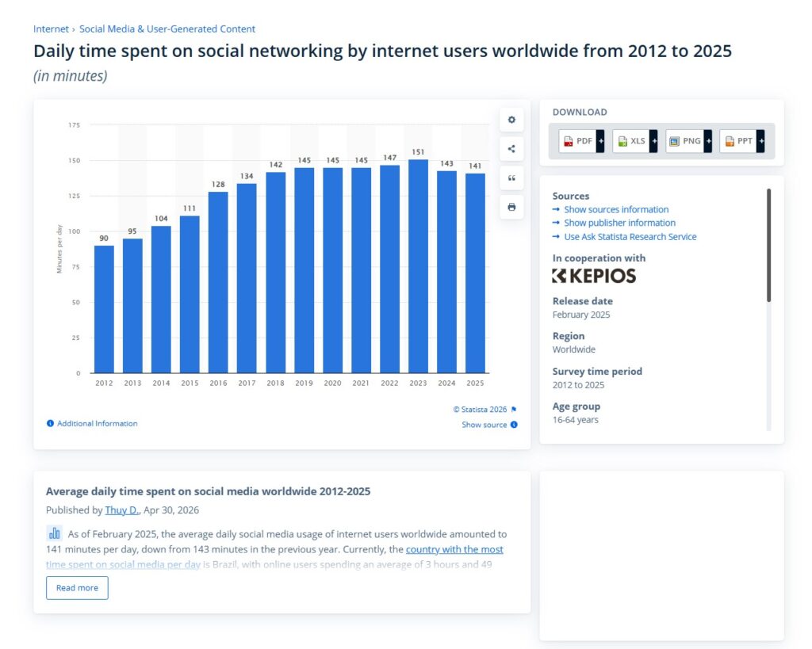Click 16-64 years age group text
812x649 pixels.
click(x=576, y=420)
